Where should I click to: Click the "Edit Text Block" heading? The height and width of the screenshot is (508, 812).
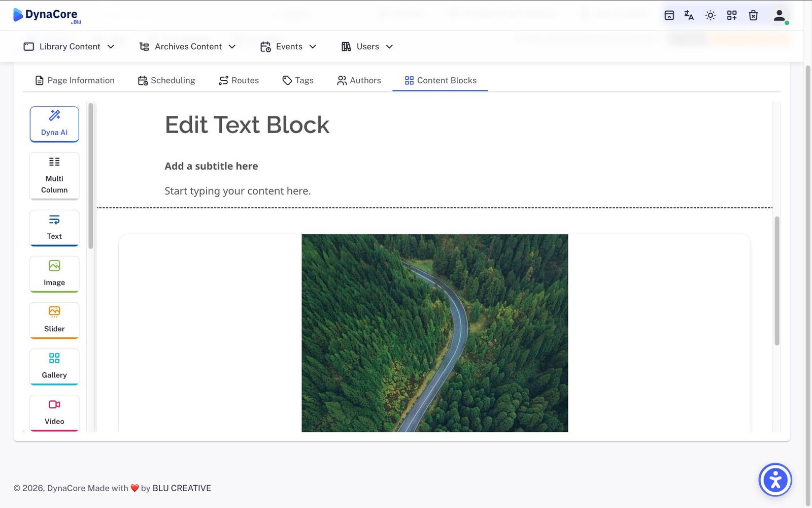coord(247,125)
